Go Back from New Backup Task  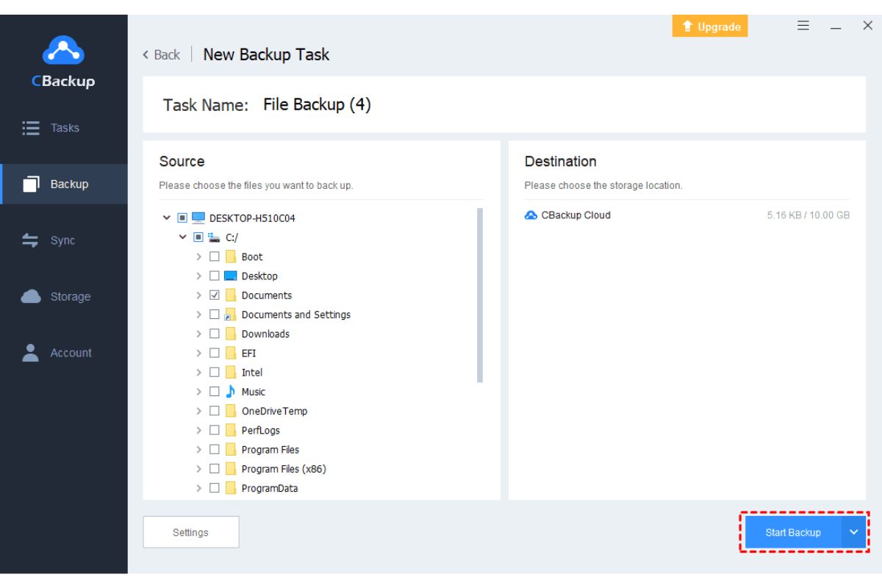pos(162,55)
